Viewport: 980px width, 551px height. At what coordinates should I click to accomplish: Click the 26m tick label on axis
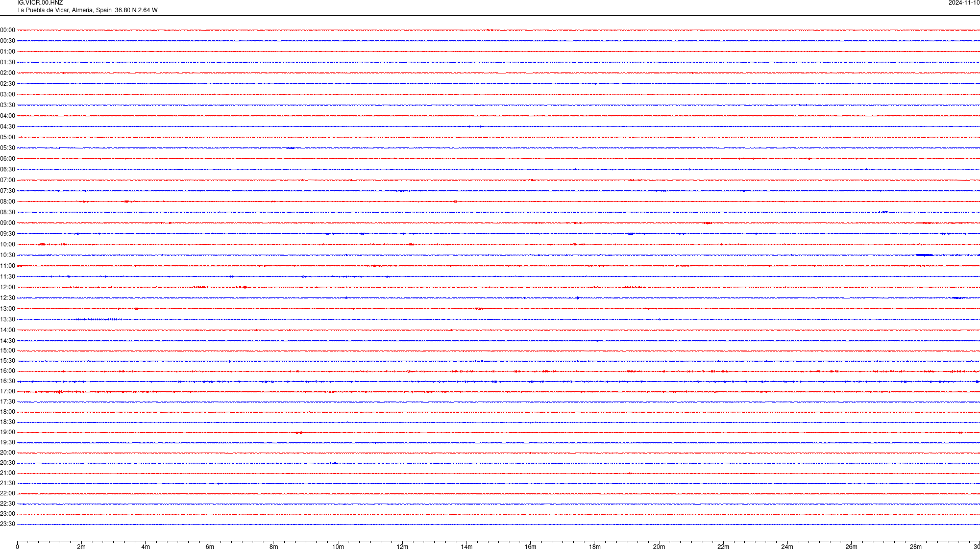(x=851, y=547)
